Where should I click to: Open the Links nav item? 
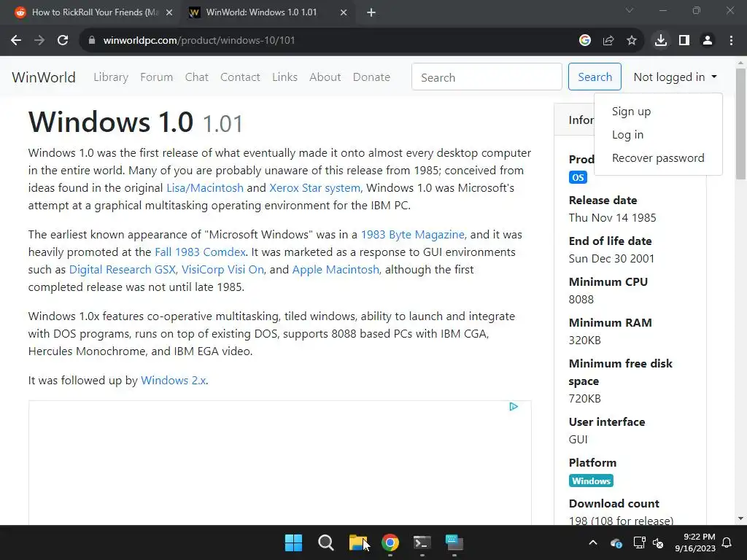click(x=285, y=77)
